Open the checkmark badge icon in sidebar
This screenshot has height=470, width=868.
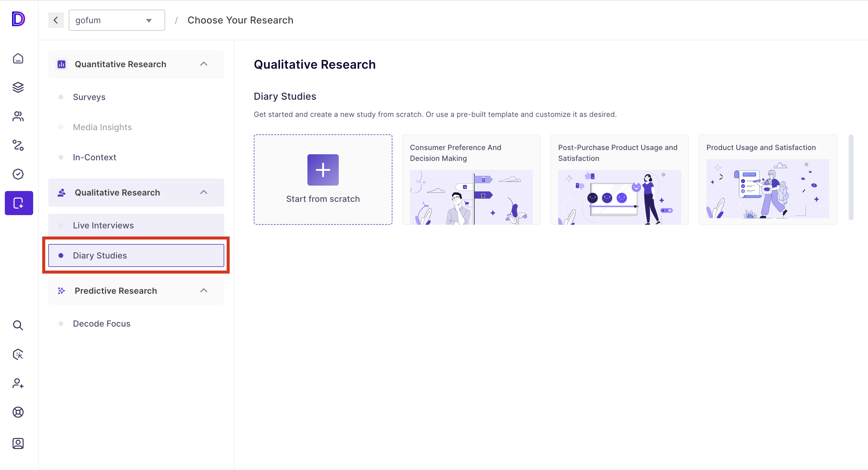point(18,174)
